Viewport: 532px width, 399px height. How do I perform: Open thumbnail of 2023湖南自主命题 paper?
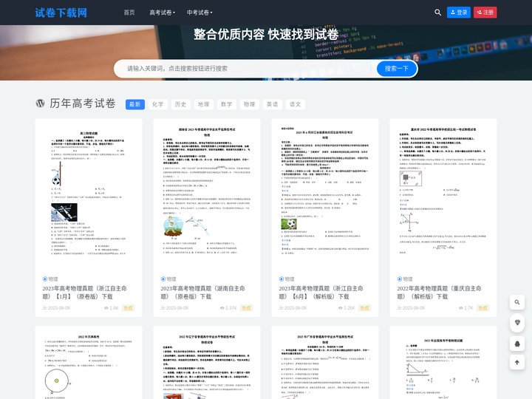(x=207, y=194)
